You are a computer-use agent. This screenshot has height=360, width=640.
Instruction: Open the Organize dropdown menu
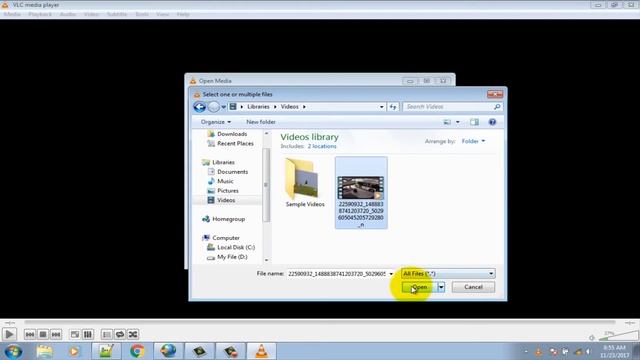tap(216, 122)
